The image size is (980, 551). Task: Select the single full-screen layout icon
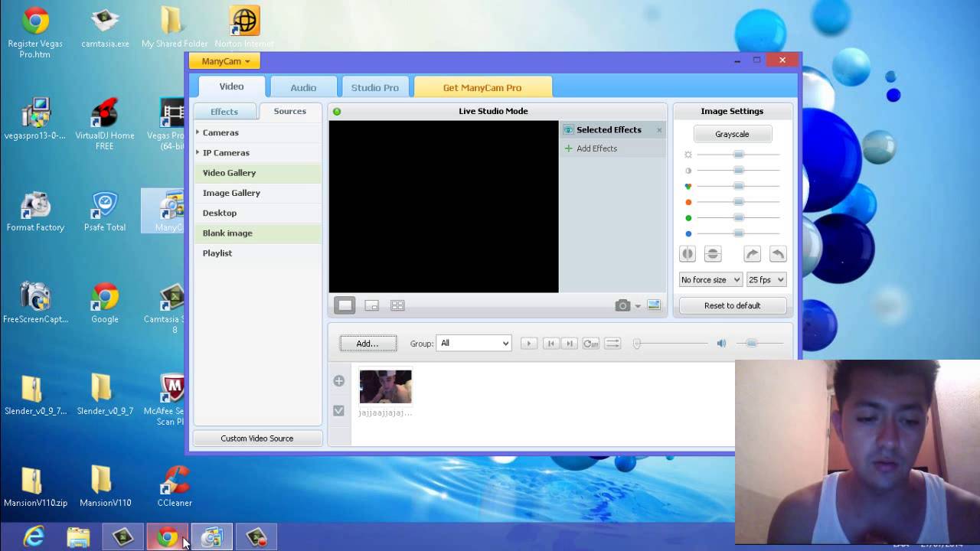345,305
